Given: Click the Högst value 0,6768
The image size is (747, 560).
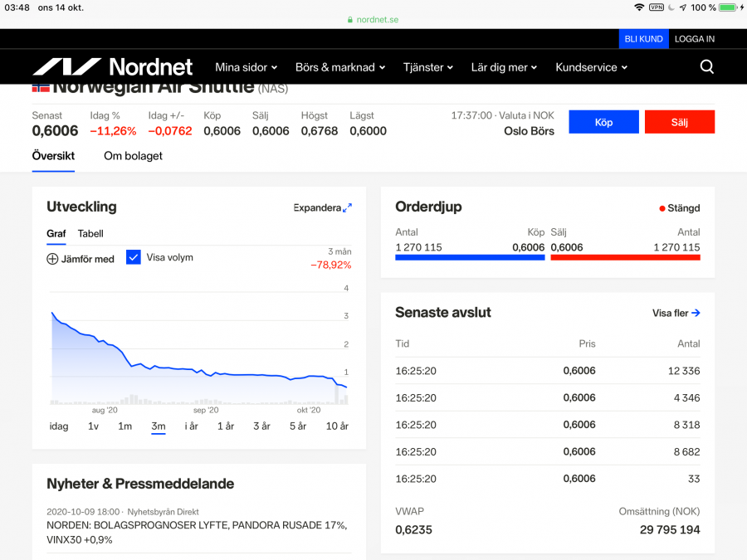Looking at the screenshot, I should (320, 131).
